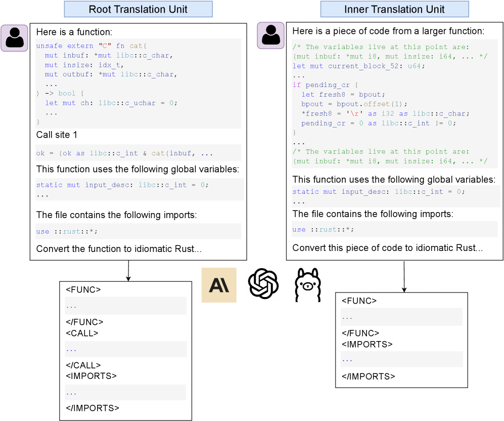Click the line '*fresh8 = '\r' as i32 as libc::c_char;'
Viewport: 504px width, 421px height.
[x=385, y=113]
